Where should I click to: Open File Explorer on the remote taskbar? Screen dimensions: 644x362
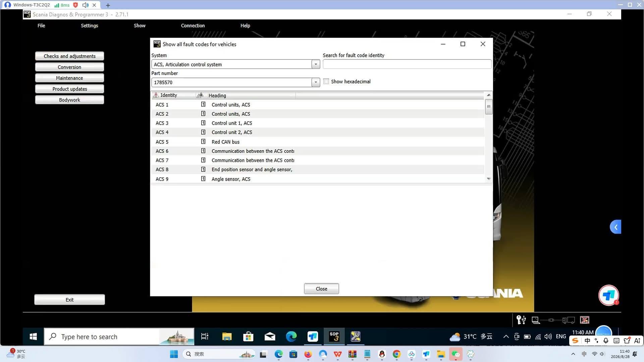pyautogui.click(x=227, y=337)
